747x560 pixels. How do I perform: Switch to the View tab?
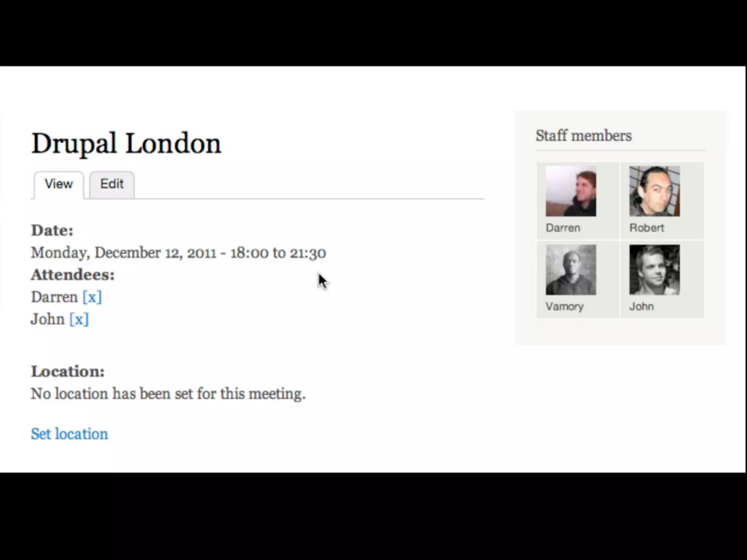pyautogui.click(x=59, y=184)
